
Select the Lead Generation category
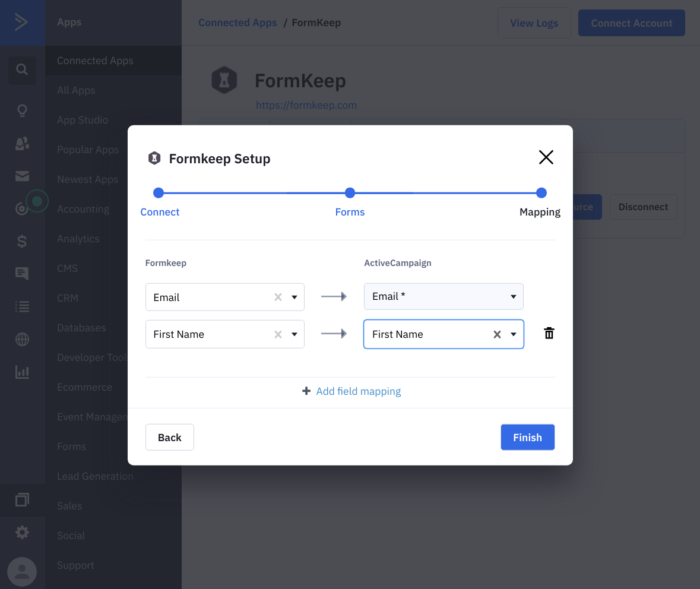pos(95,476)
